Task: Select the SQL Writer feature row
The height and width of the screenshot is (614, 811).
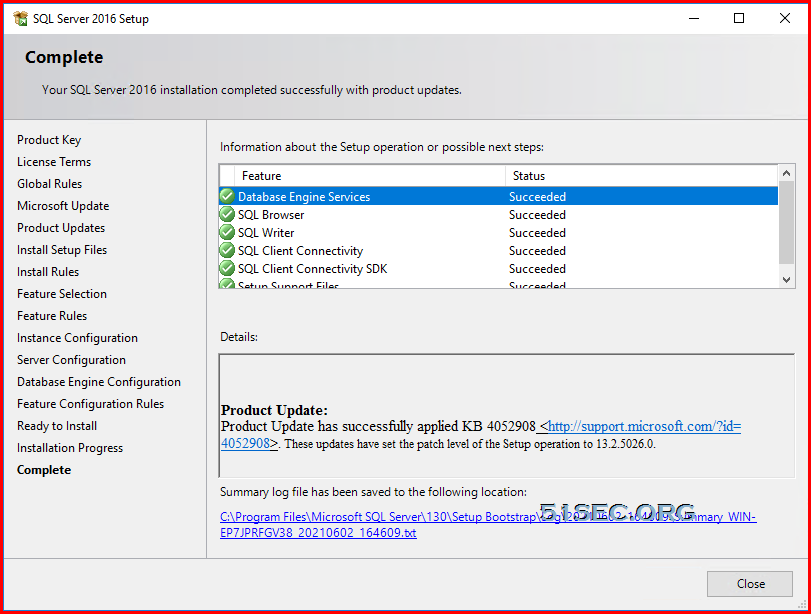Action: (x=499, y=232)
